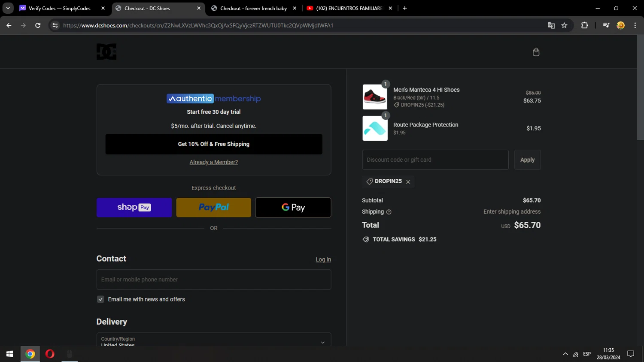Click the authentic membership logo
This screenshot has width=644, height=362.
[x=214, y=99]
